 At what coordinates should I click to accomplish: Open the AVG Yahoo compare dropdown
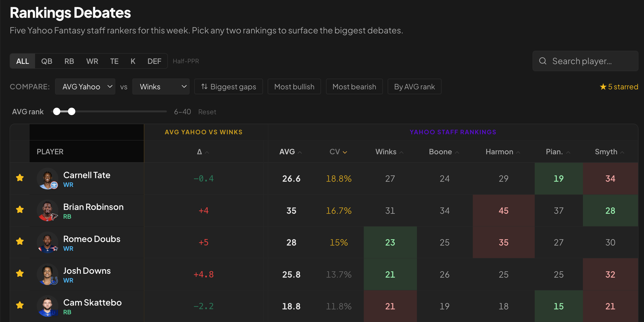click(x=85, y=87)
